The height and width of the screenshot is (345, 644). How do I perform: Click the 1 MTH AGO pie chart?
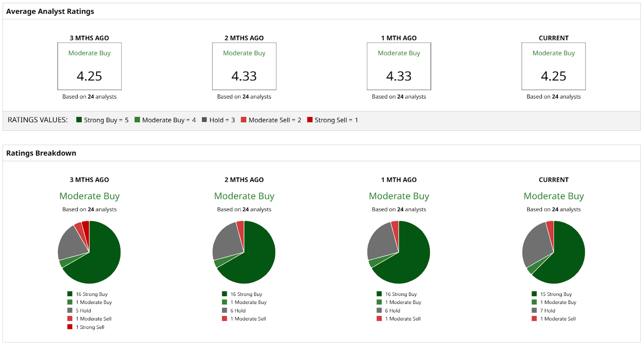click(x=398, y=252)
